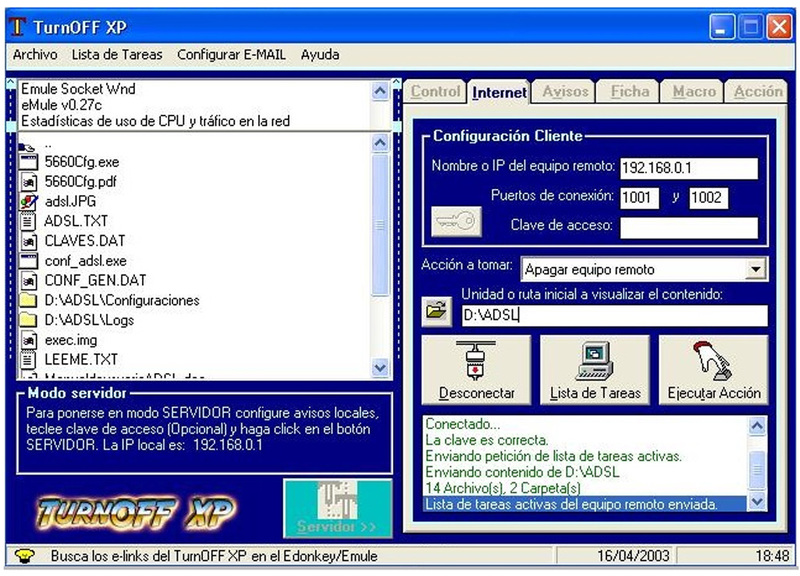Viewport: 800px width, 576px height.
Task: Click the Clave de acceso password field
Action: (689, 228)
